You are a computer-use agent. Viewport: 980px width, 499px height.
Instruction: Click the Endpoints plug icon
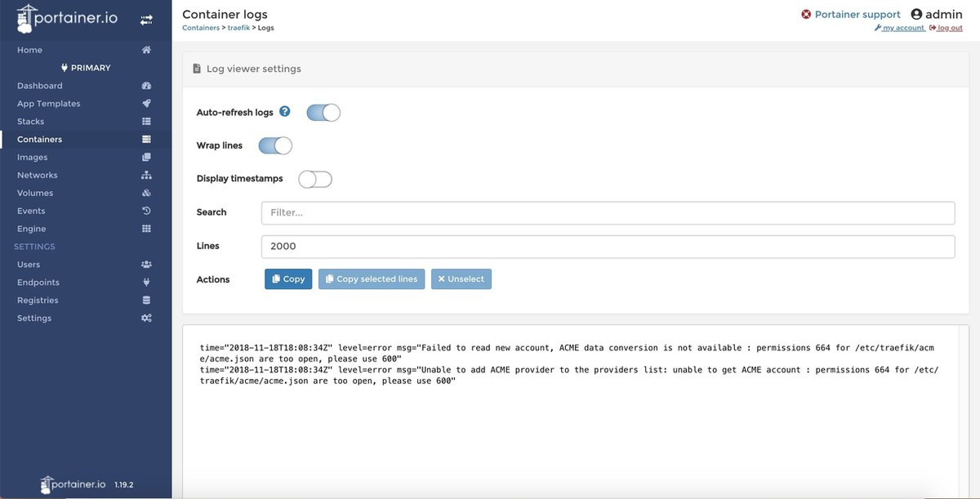pos(146,283)
